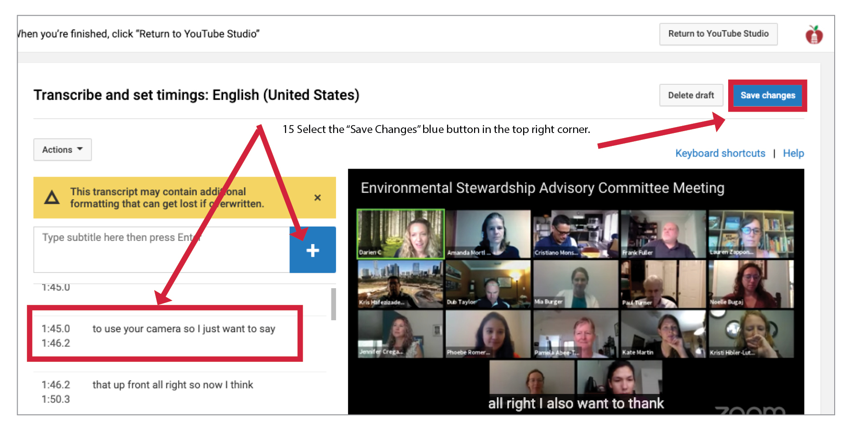Screen dimensions: 868x430
Task: Open Keyboard shortcuts link
Action: pos(720,153)
